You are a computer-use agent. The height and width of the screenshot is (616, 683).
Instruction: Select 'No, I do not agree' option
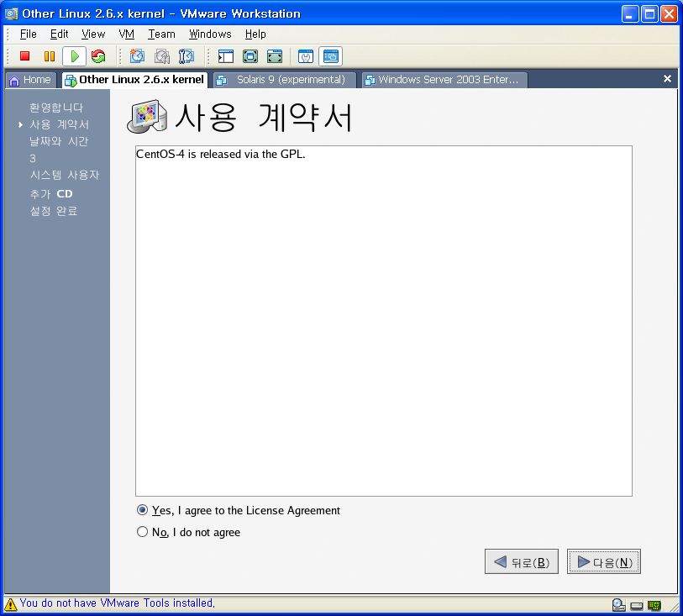[x=142, y=532]
